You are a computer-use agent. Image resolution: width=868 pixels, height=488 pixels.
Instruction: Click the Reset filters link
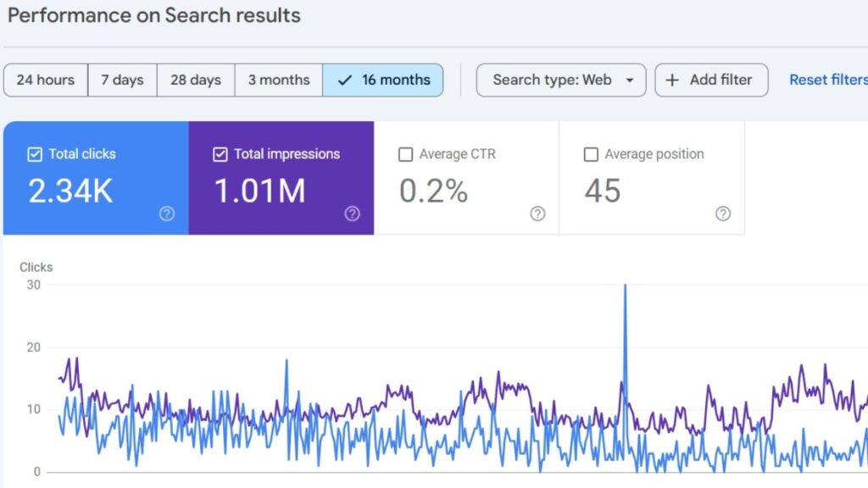(827, 80)
